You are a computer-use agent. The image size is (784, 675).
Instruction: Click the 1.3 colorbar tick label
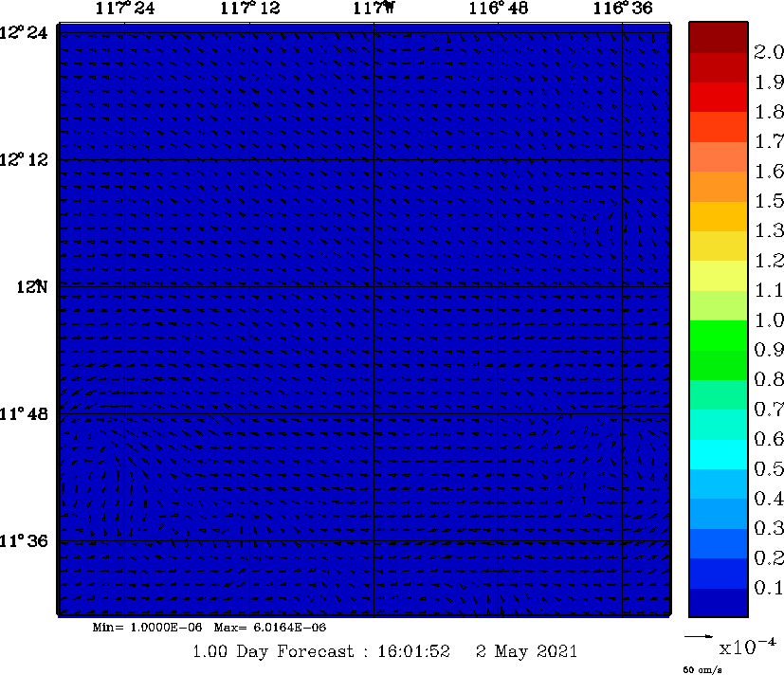[769, 231]
